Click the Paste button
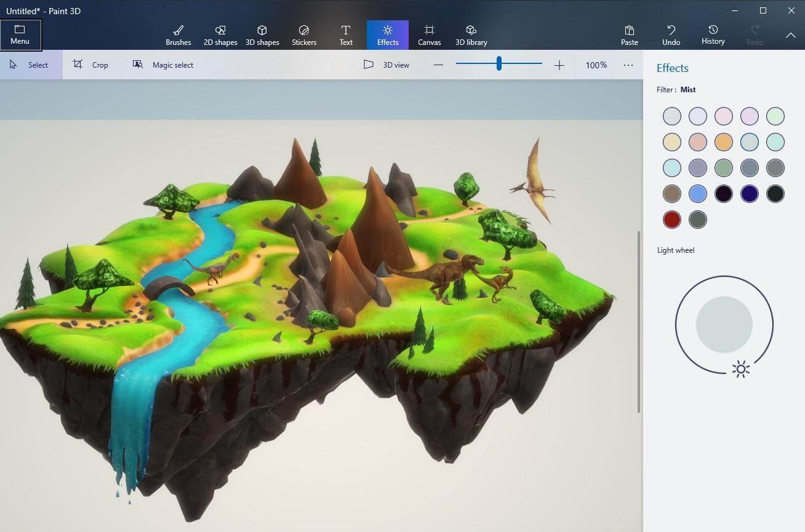 click(x=630, y=35)
